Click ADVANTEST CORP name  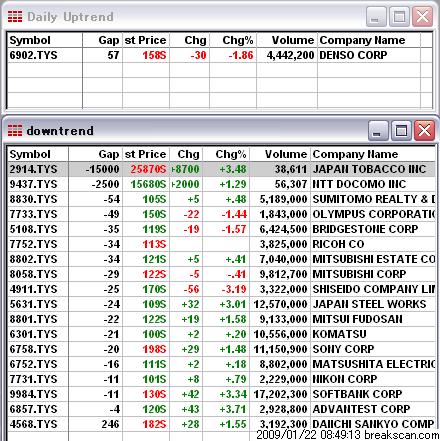tap(361, 409)
